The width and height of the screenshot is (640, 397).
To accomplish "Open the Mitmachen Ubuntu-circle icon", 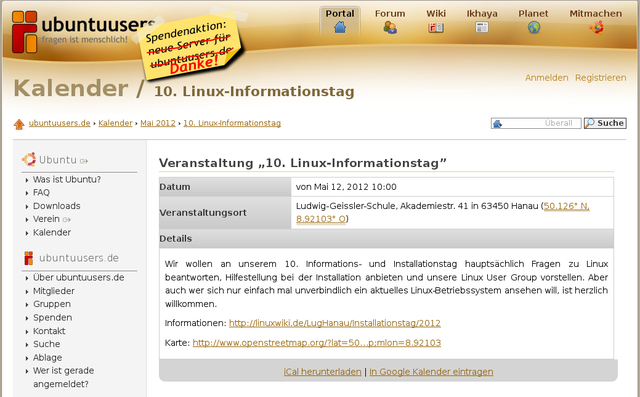I will click(x=596, y=28).
